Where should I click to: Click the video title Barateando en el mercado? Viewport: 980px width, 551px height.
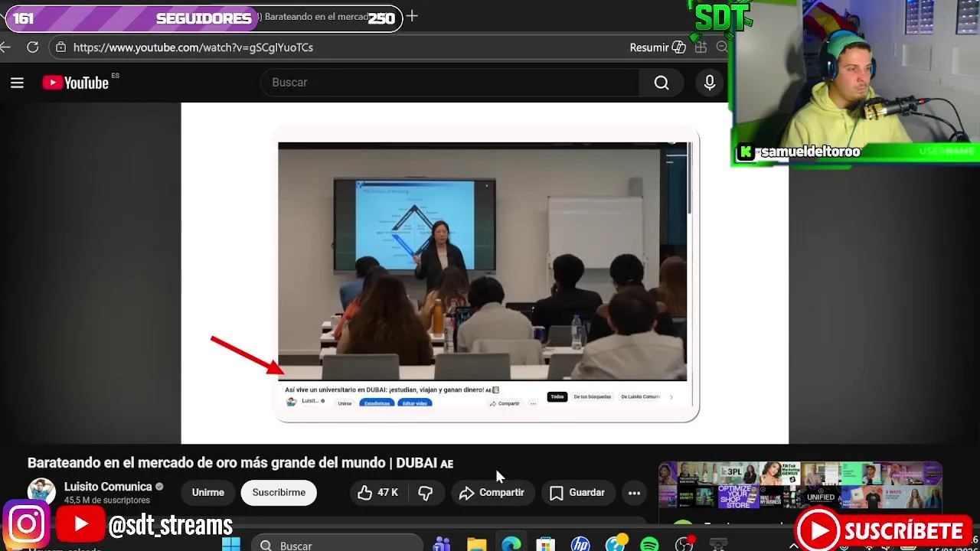(x=240, y=463)
